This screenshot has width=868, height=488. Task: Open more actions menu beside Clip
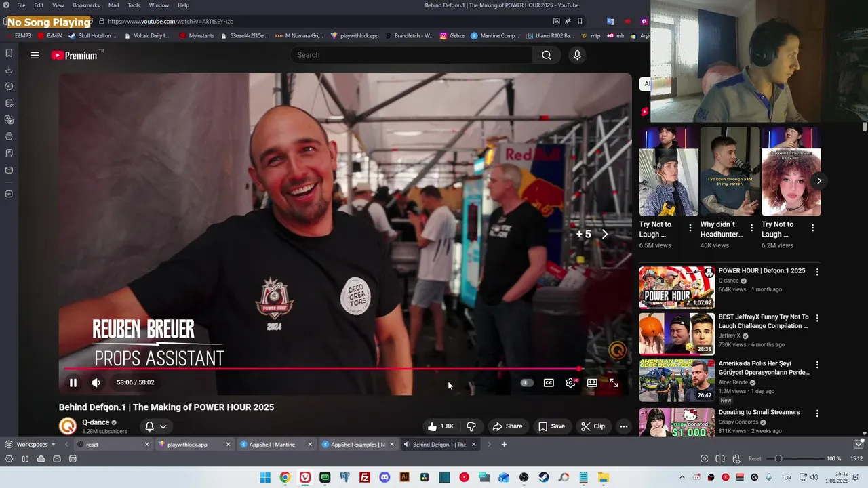click(624, 426)
